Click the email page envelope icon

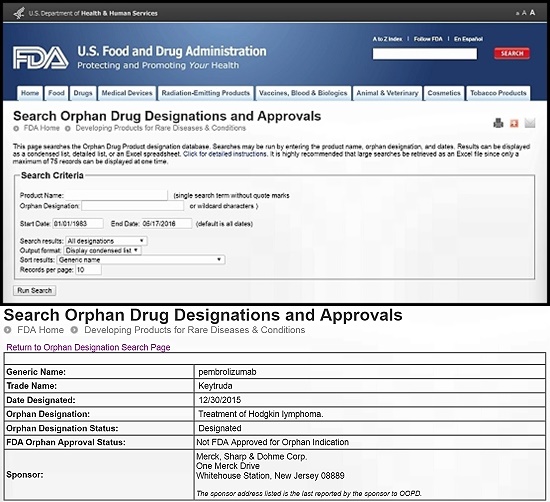[x=530, y=123]
